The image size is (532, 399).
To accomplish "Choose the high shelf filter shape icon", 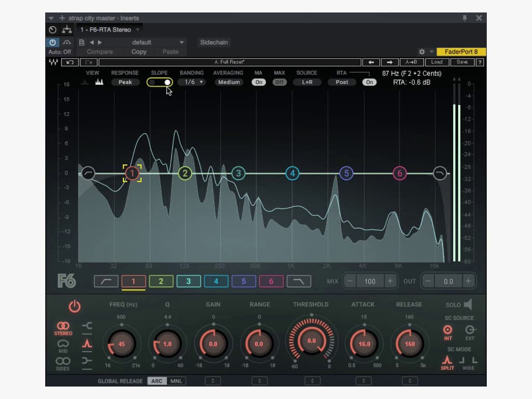I will 87,361.
